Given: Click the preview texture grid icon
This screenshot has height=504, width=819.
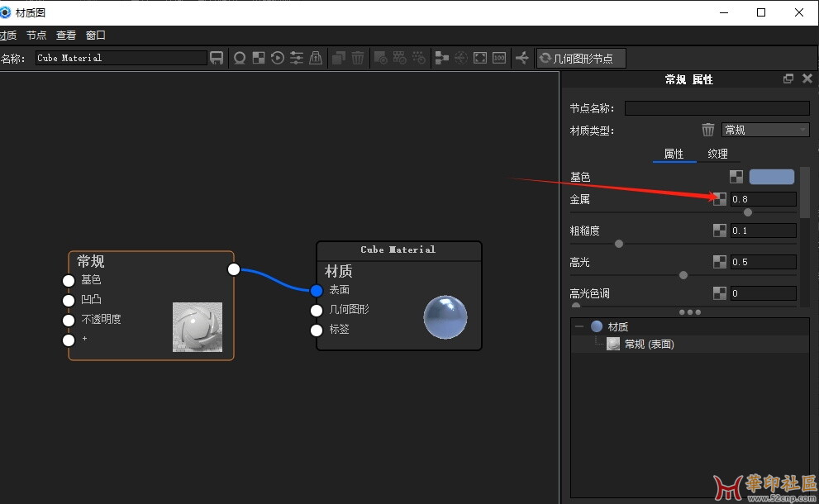Looking at the screenshot, I should 399,58.
